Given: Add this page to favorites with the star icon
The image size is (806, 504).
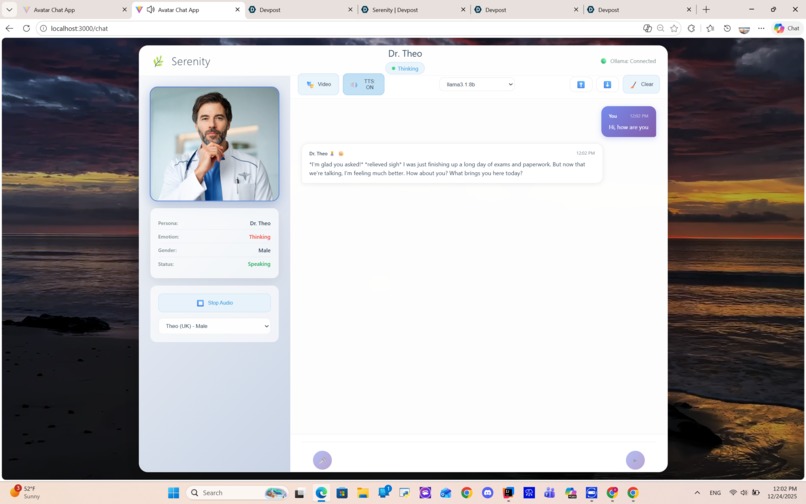Looking at the screenshot, I should tap(674, 28).
